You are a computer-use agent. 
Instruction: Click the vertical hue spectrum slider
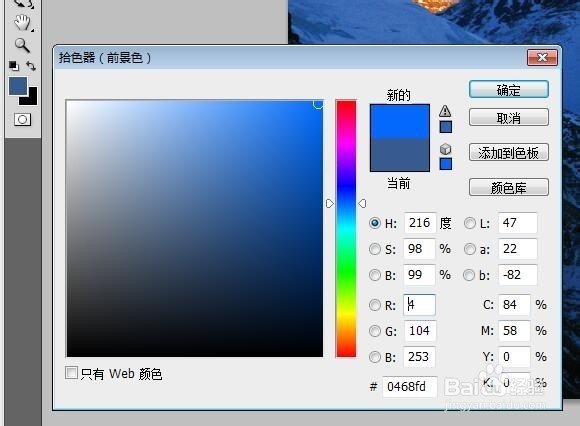pos(346,229)
